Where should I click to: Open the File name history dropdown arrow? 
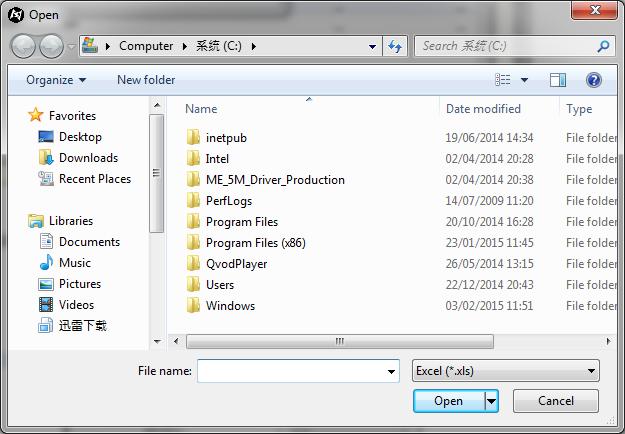point(391,371)
